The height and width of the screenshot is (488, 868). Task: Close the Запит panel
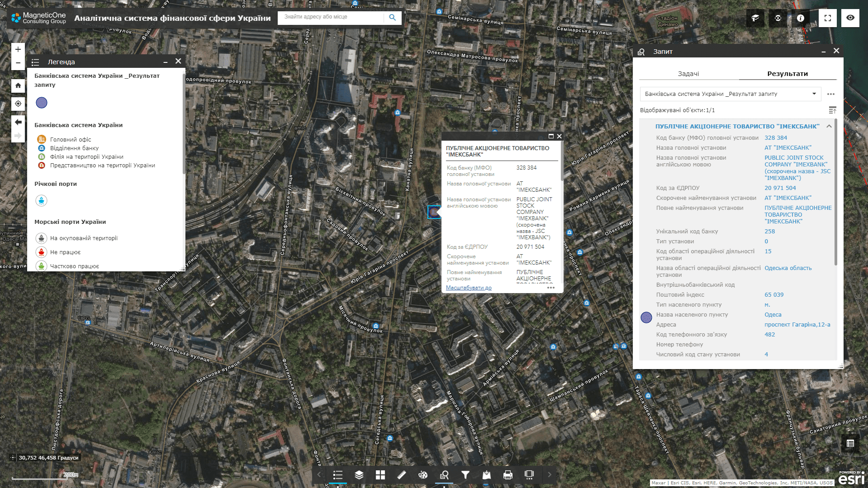(836, 51)
